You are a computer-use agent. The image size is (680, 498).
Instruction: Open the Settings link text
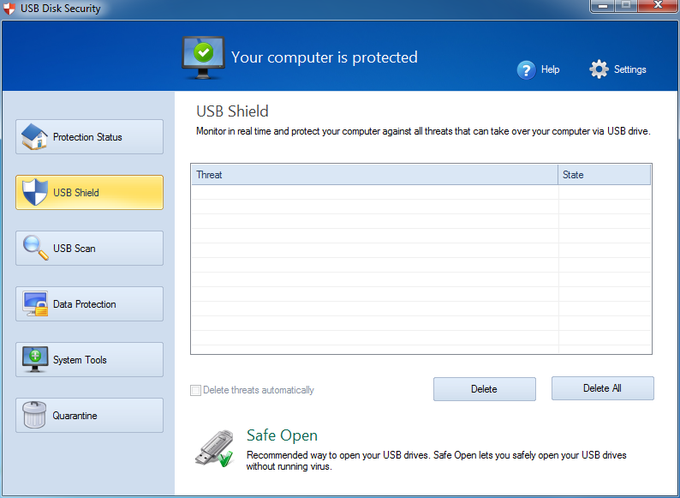[x=630, y=69]
